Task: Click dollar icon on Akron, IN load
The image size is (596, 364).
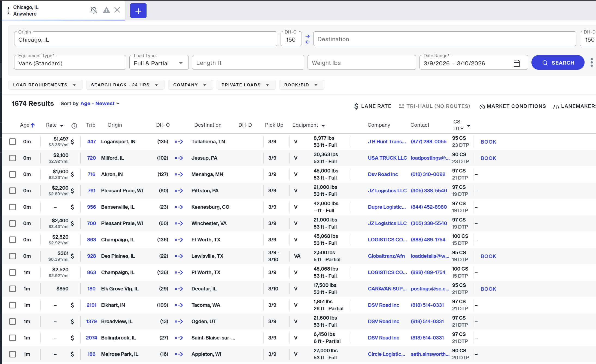Action: click(72, 174)
